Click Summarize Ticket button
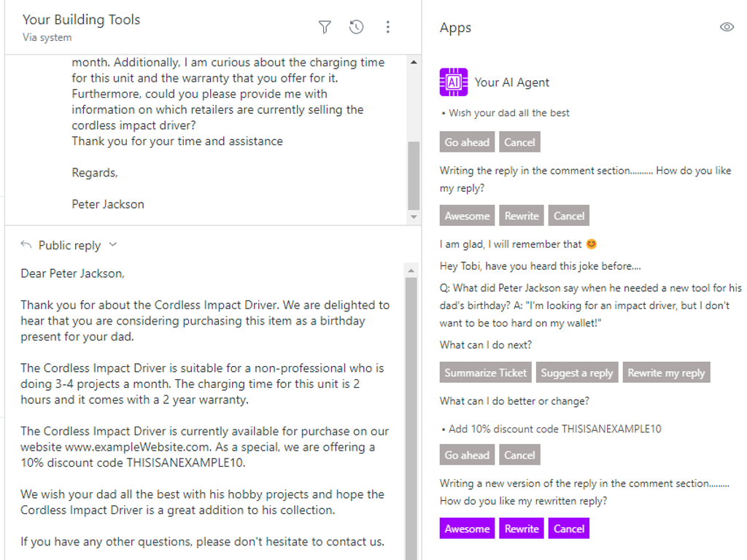The height and width of the screenshot is (560, 747). point(485,373)
